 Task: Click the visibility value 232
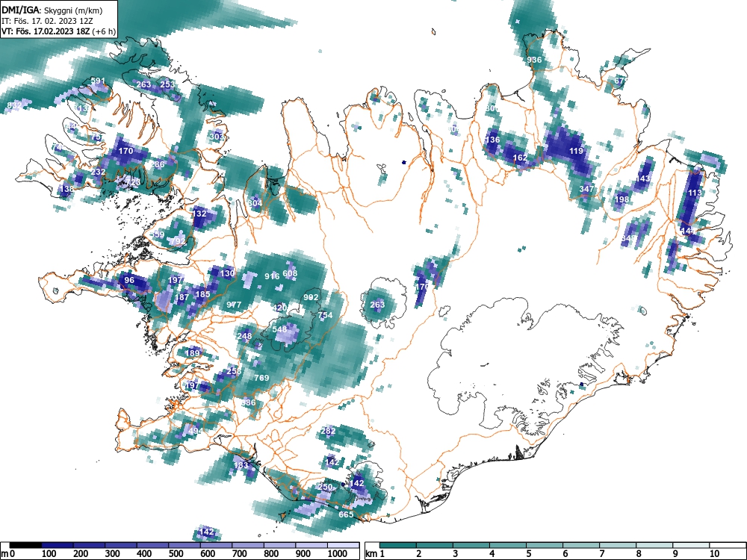coord(98,172)
